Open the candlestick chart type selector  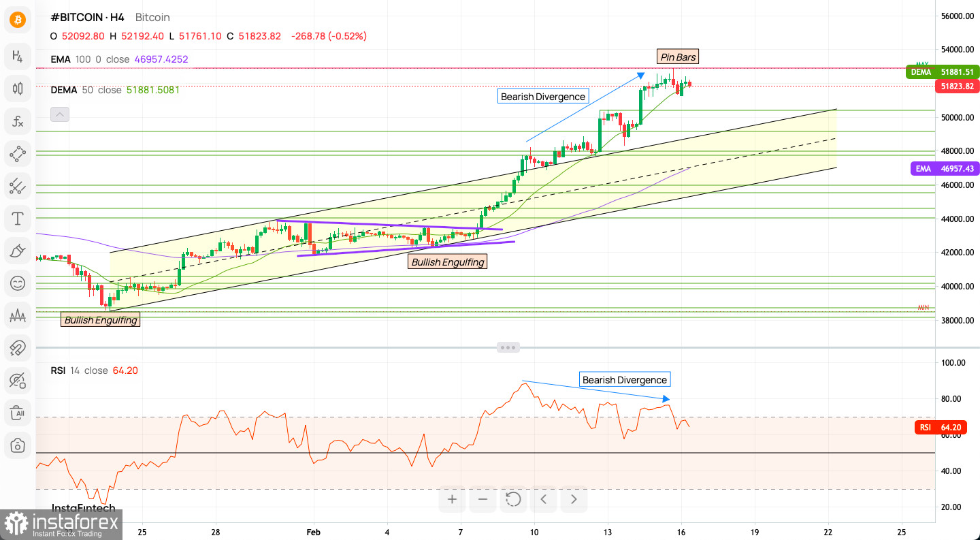coord(18,89)
